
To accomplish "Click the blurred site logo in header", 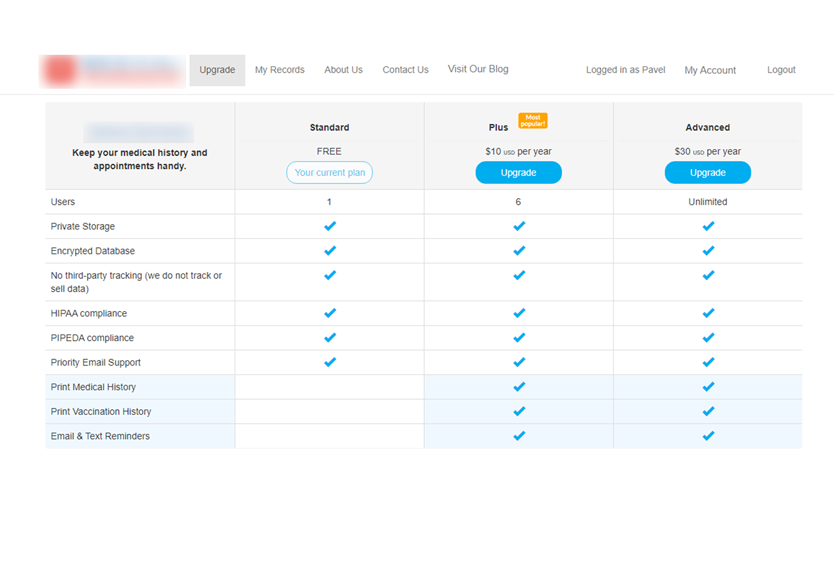I will tap(112, 70).
